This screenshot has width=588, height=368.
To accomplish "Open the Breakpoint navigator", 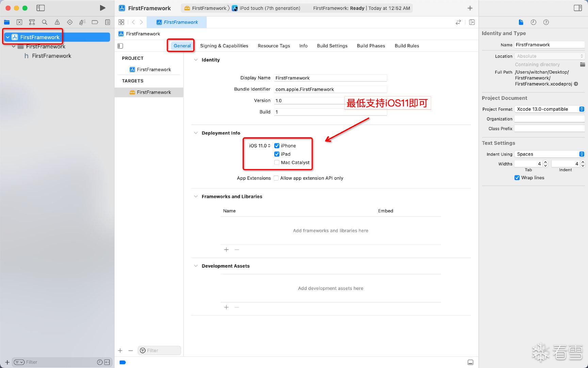I will point(95,22).
